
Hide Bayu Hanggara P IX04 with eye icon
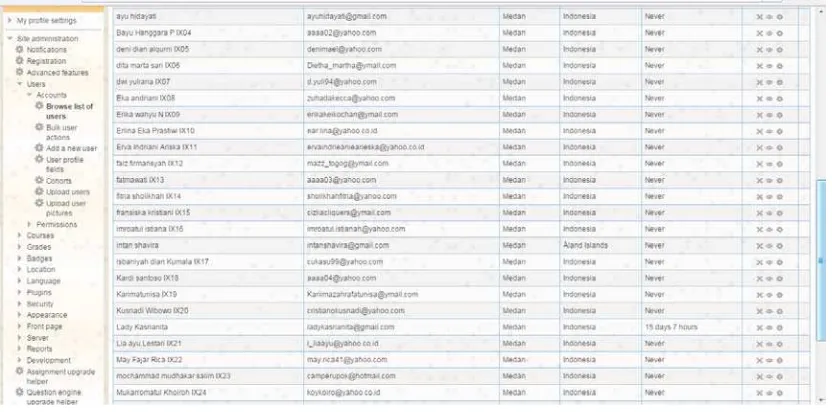click(x=769, y=33)
